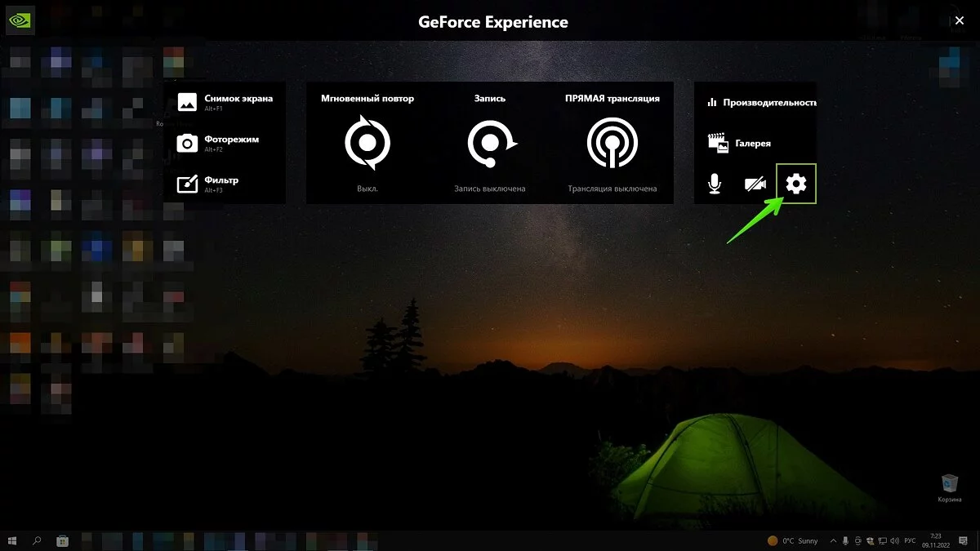
Task: Open the Производительность performance panel
Action: [760, 103]
